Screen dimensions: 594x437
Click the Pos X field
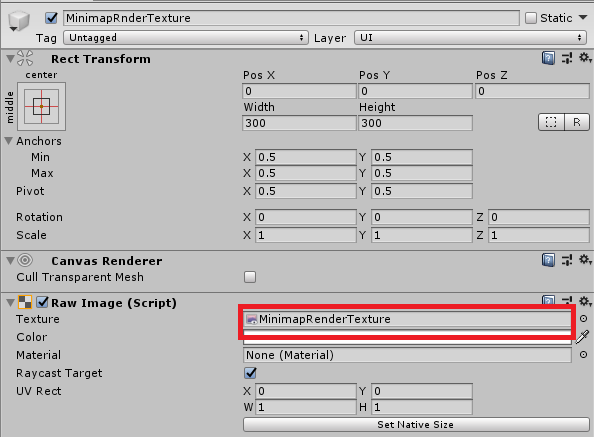pos(299,91)
